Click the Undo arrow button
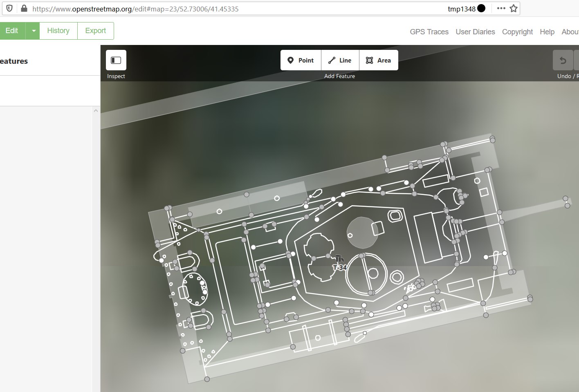579x392 pixels. [563, 60]
